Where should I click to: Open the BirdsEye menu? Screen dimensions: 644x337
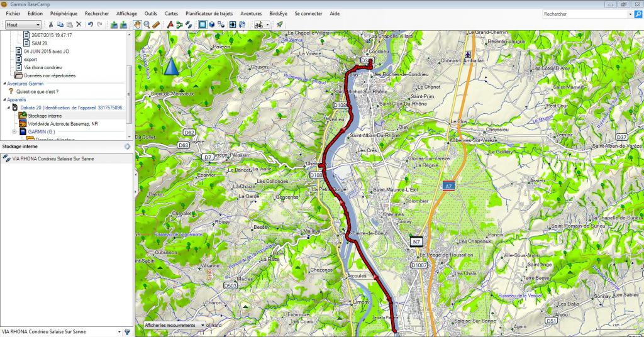tap(278, 14)
